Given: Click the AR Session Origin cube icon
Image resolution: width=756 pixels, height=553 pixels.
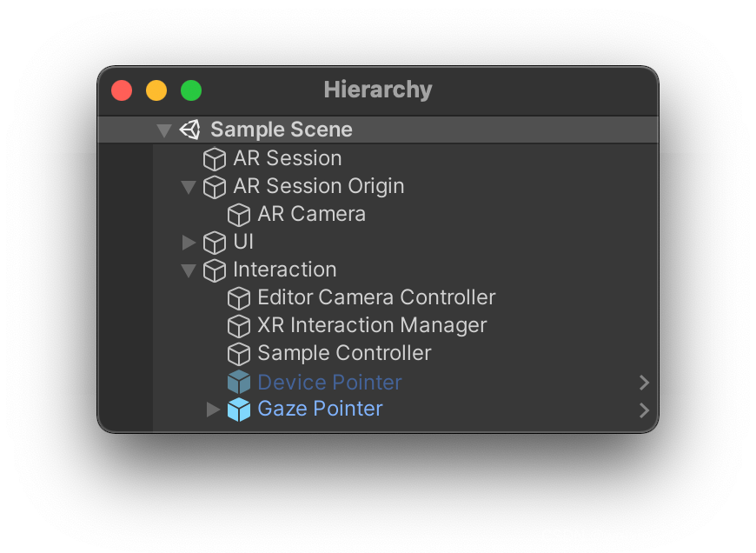Looking at the screenshot, I should pyautogui.click(x=215, y=187).
